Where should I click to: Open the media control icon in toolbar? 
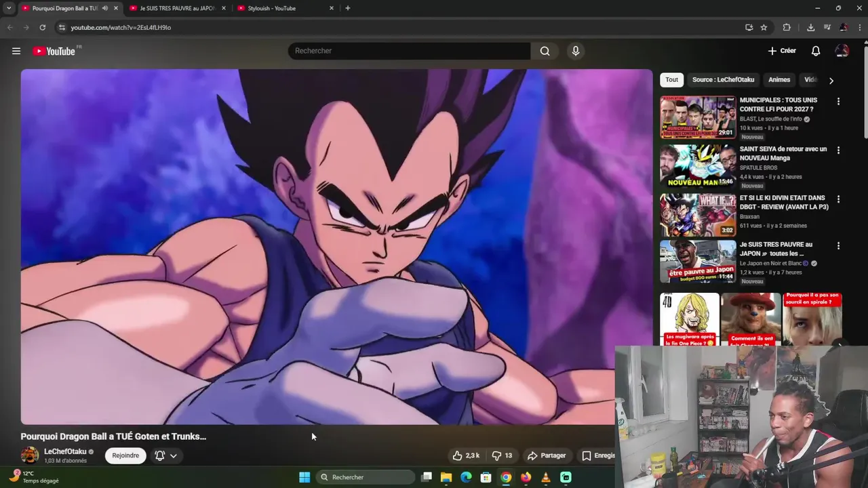[827, 27]
